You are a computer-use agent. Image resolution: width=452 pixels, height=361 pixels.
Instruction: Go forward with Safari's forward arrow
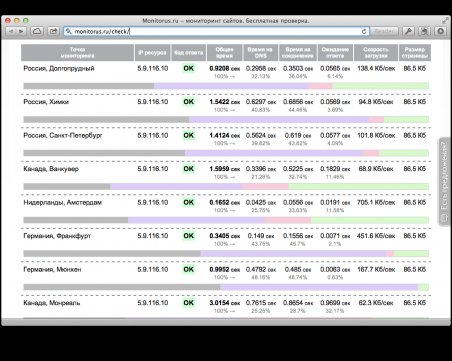click(21, 31)
